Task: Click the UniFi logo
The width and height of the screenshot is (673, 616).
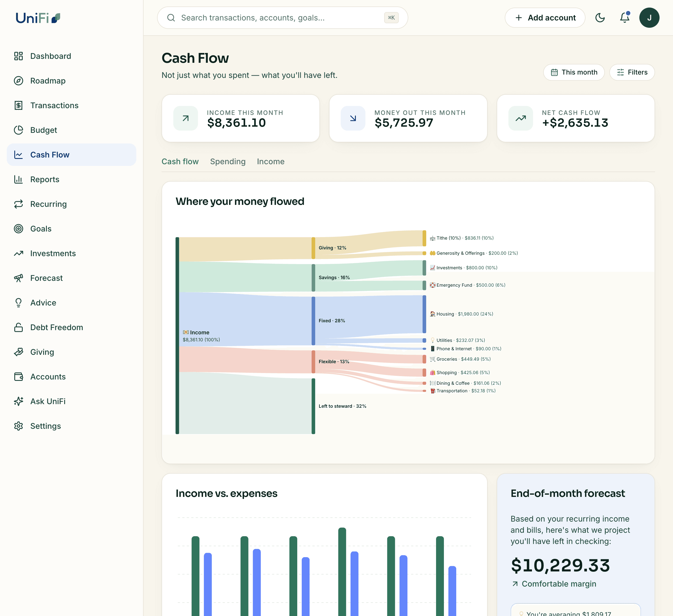Action: [x=38, y=18]
